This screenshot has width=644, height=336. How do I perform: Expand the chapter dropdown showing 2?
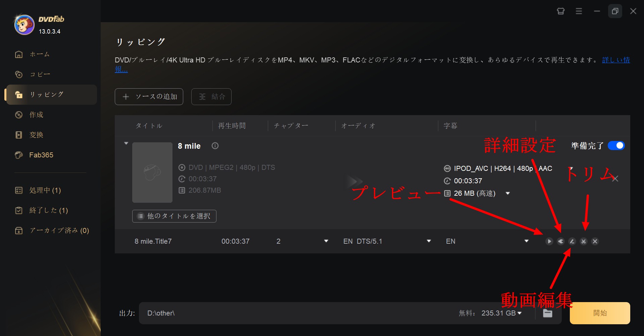click(x=326, y=241)
